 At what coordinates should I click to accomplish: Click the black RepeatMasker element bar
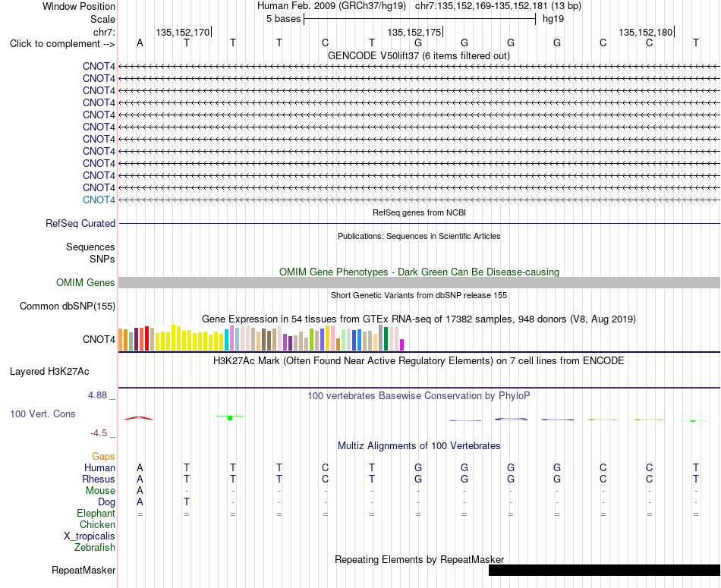pyautogui.click(x=604, y=570)
